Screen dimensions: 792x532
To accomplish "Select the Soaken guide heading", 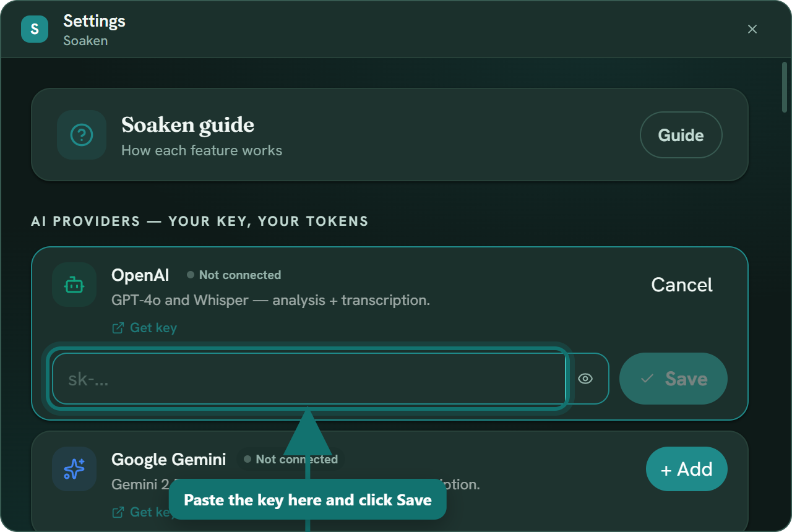I will pyautogui.click(x=187, y=125).
